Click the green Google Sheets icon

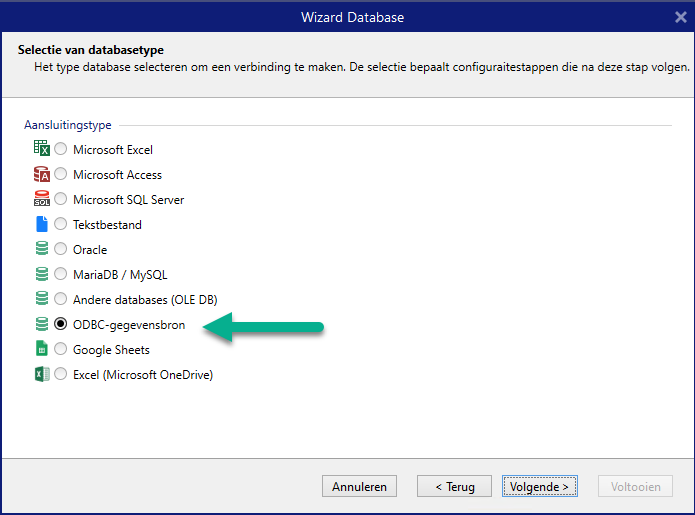42,349
